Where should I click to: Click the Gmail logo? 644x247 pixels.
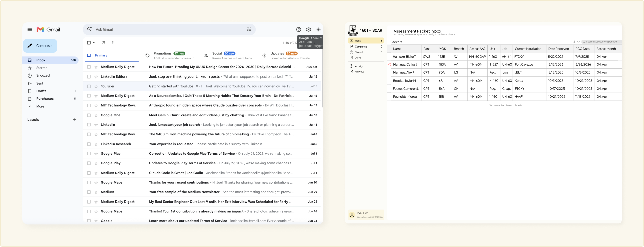click(x=48, y=30)
